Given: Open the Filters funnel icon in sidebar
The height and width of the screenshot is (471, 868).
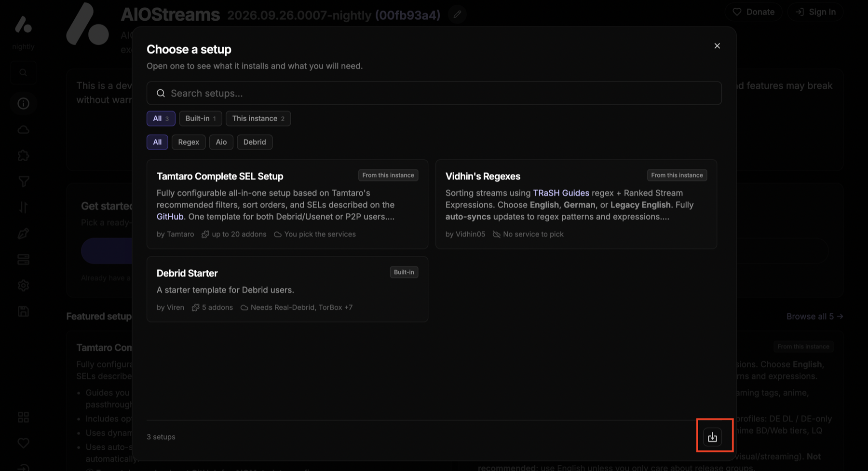Looking at the screenshot, I should point(23,181).
